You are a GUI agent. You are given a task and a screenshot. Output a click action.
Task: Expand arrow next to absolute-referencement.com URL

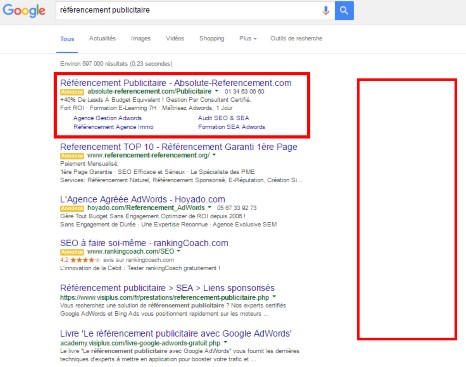pos(216,91)
